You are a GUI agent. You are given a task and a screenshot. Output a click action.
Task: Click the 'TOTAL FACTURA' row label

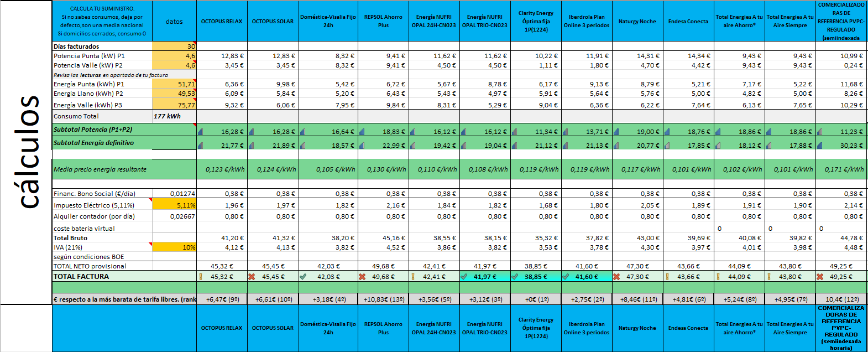[x=81, y=276]
